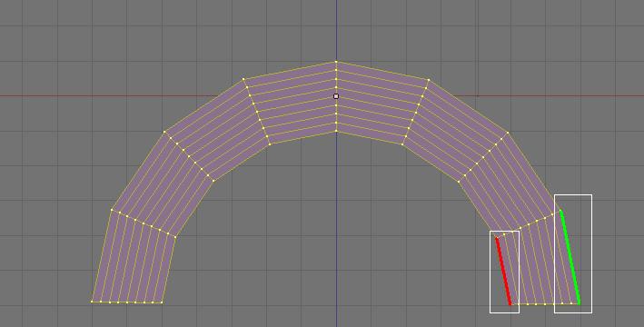Click the 3D cursor in the viewport
This screenshot has width=644, height=327.
[336, 96]
